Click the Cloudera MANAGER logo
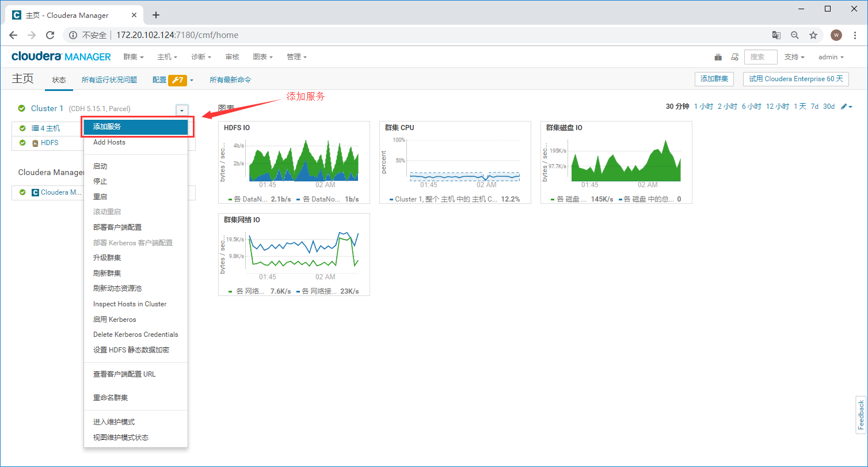The width and height of the screenshot is (868, 467). click(x=61, y=56)
